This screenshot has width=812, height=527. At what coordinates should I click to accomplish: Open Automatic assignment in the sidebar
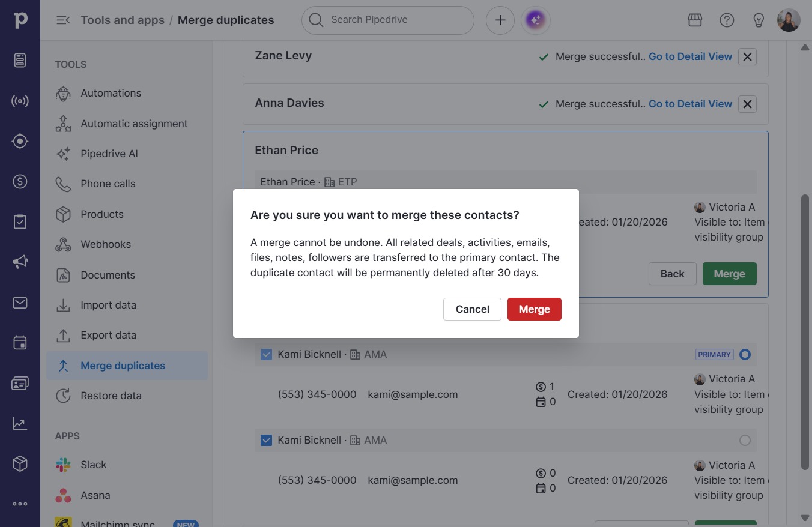coord(127,124)
